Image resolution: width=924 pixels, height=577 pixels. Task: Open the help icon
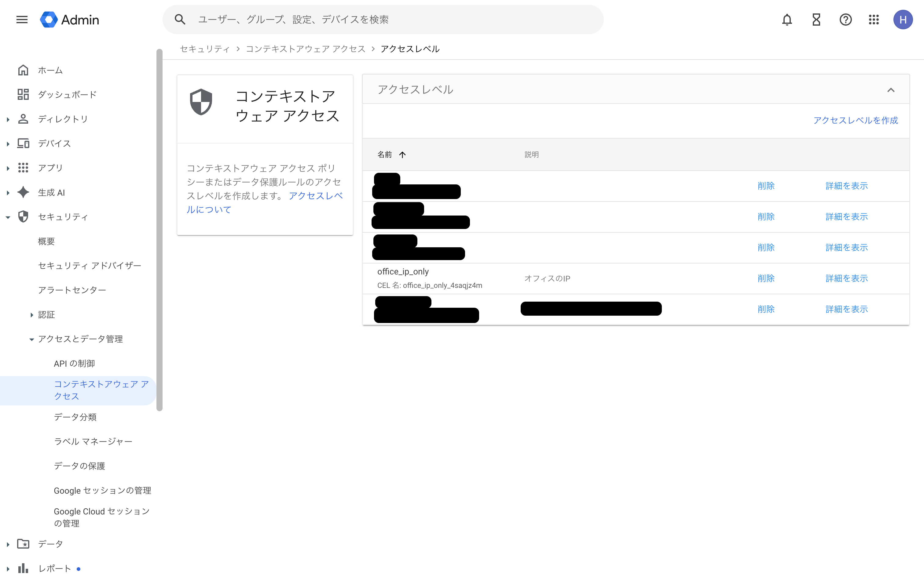[845, 20]
